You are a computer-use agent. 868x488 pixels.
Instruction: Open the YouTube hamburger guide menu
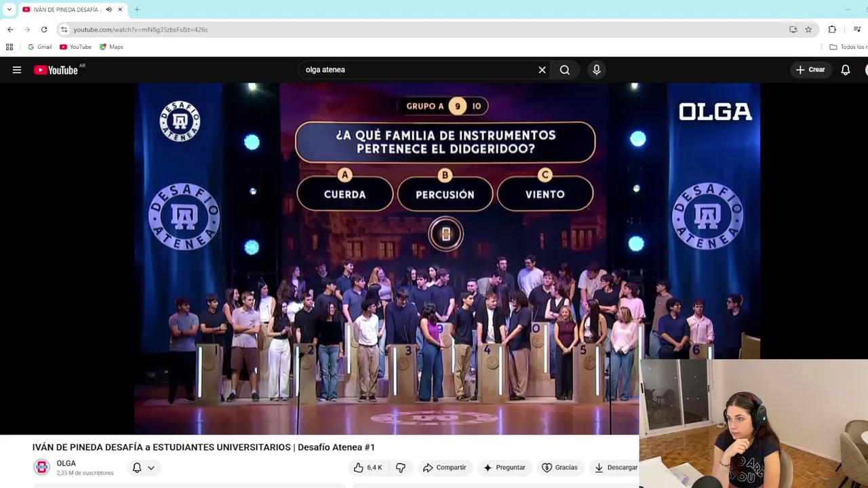pyautogui.click(x=17, y=70)
